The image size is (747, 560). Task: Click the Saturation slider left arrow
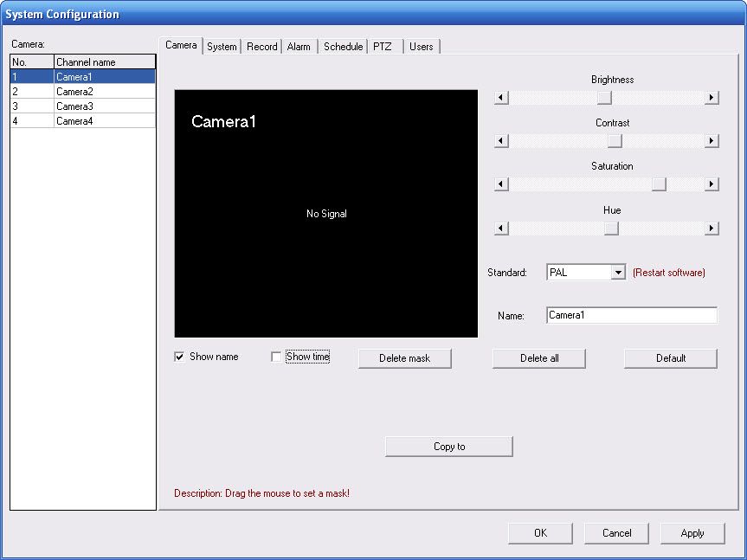coord(501,184)
